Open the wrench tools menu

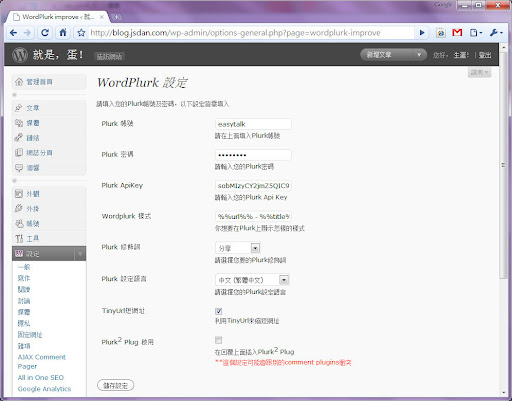(496, 33)
